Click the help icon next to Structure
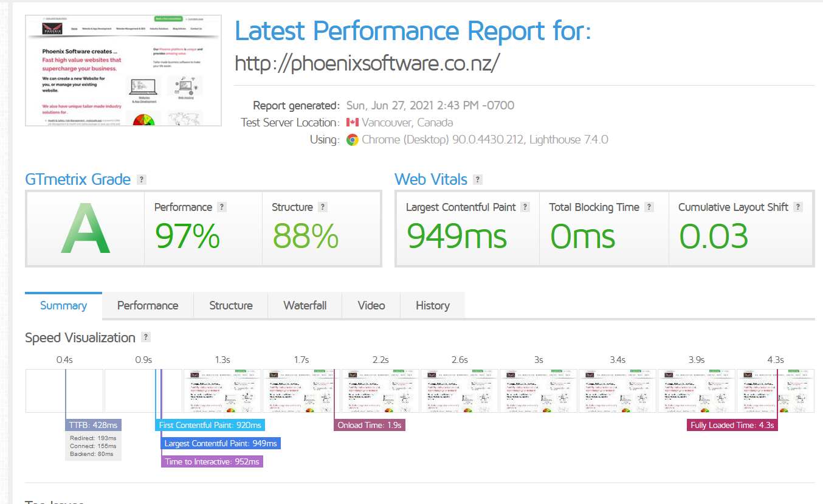The width and height of the screenshot is (823, 504). [x=323, y=207]
